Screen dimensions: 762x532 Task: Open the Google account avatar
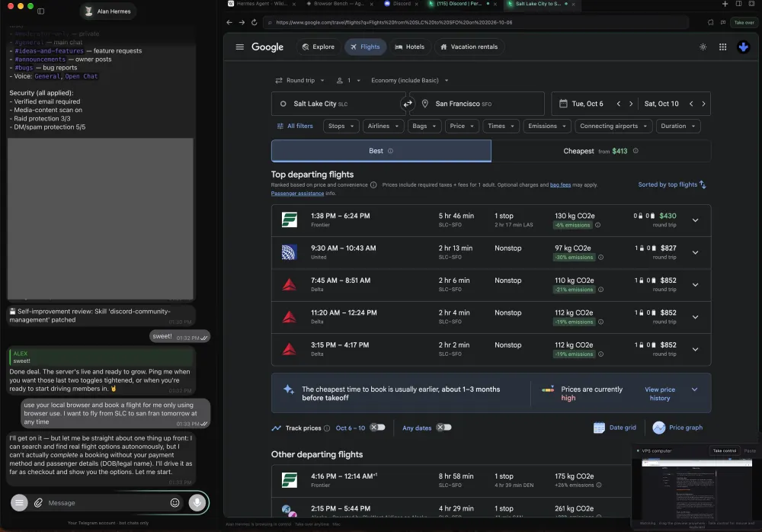click(x=743, y=46)
